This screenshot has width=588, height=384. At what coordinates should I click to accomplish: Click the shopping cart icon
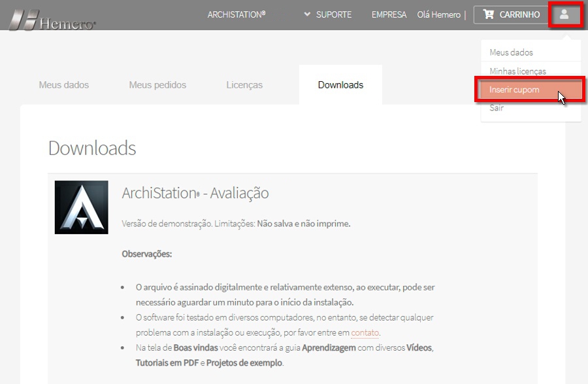(489, 14)
